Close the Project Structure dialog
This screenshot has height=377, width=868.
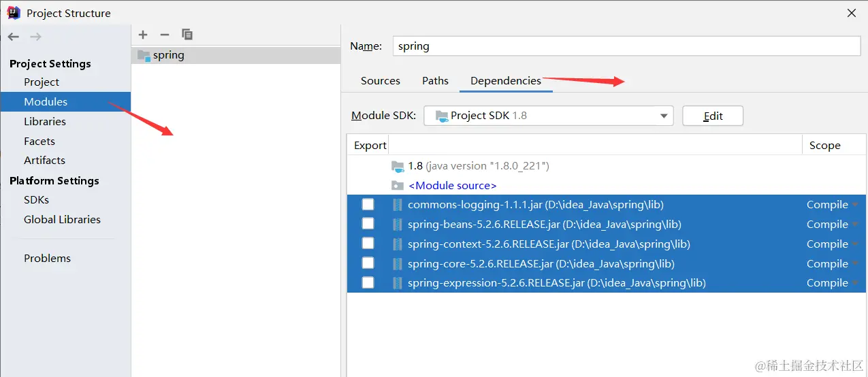tap(851, 13)
